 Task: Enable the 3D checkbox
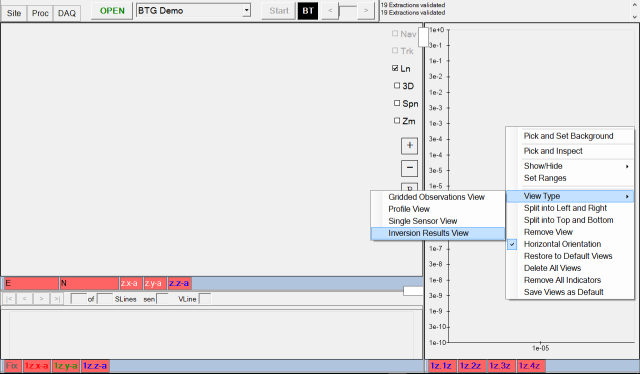pyautogui.click(x=397, y=86)
